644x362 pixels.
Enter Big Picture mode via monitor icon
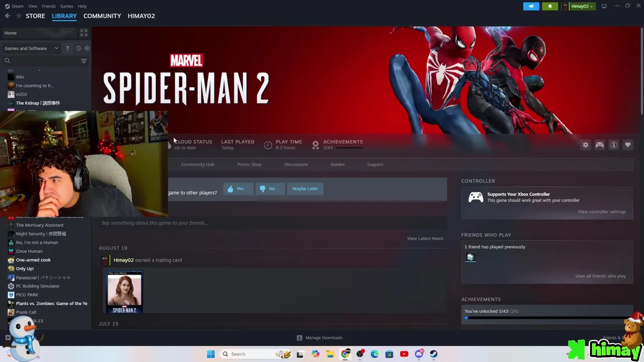click(x=604, y=6)
